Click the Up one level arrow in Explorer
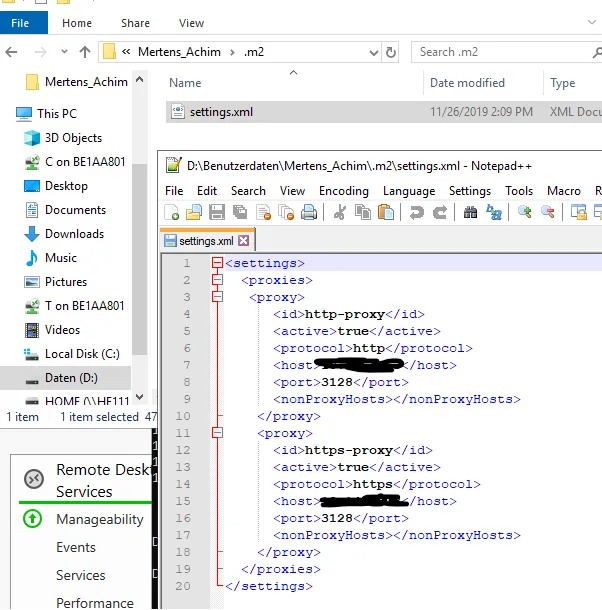602x610 pixels. (x=85, y=52)
